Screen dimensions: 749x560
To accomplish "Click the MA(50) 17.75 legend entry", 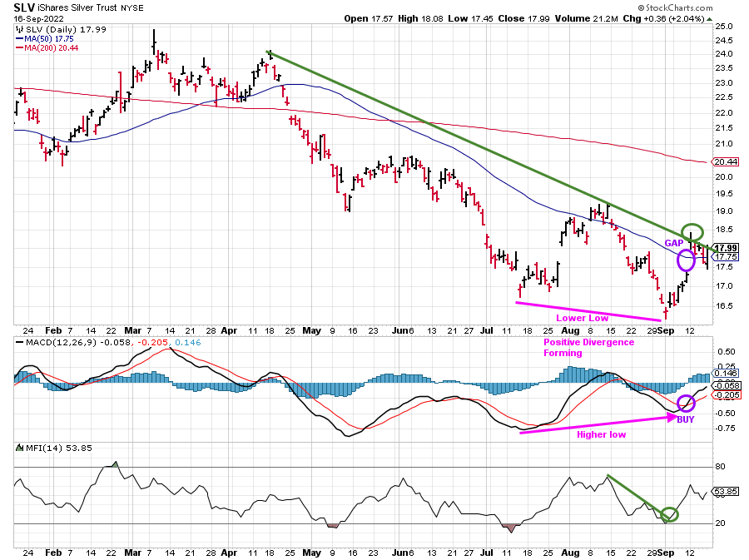I will [x=49, y=38].
